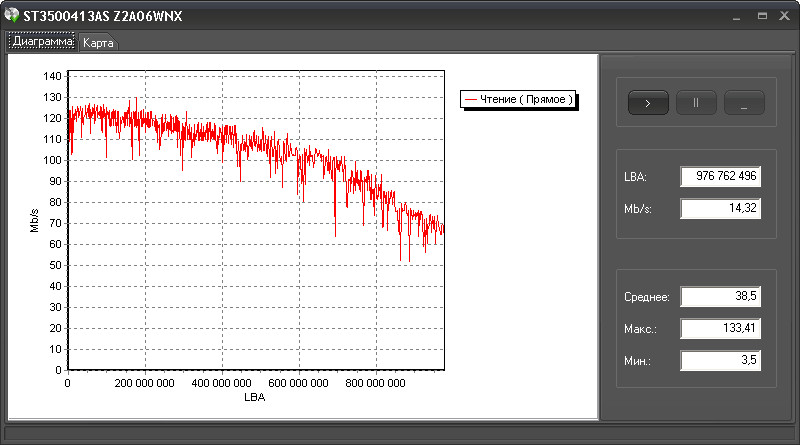The width and height of the screenshot is (800, 445).
Task: Select the Макс. value field 133,41
Action: tap(720, 328)
